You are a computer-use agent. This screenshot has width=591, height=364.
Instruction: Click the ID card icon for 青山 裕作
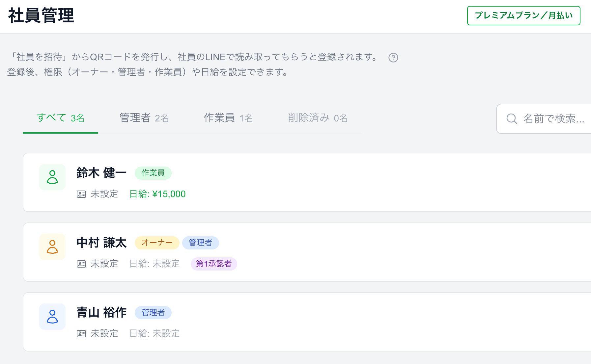(81, 334)
